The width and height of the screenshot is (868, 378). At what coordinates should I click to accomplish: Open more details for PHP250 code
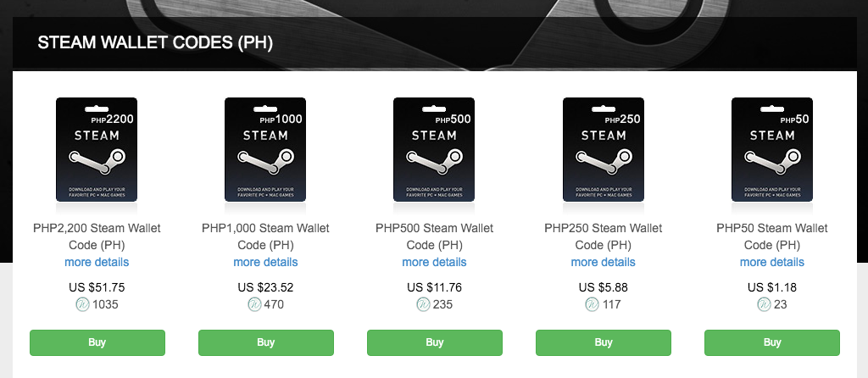[604, 262]
